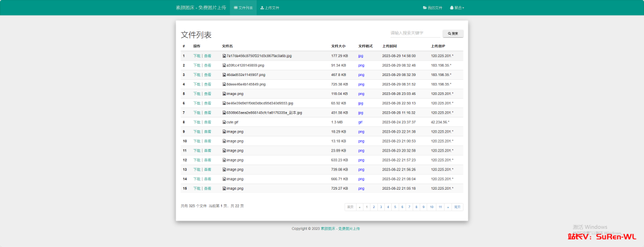Click file icon in row 14 image.png
Screen dimensions: 644x247
(225, 179)
